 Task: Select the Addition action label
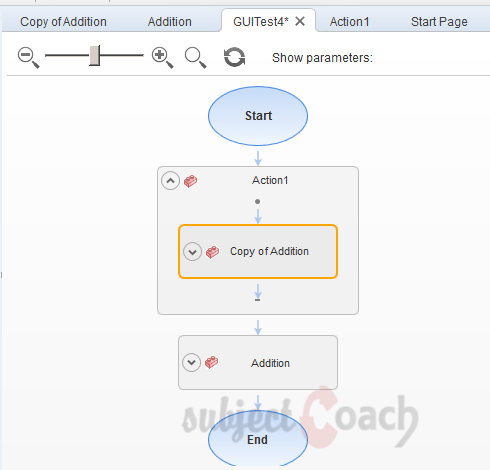coord(270,363)
